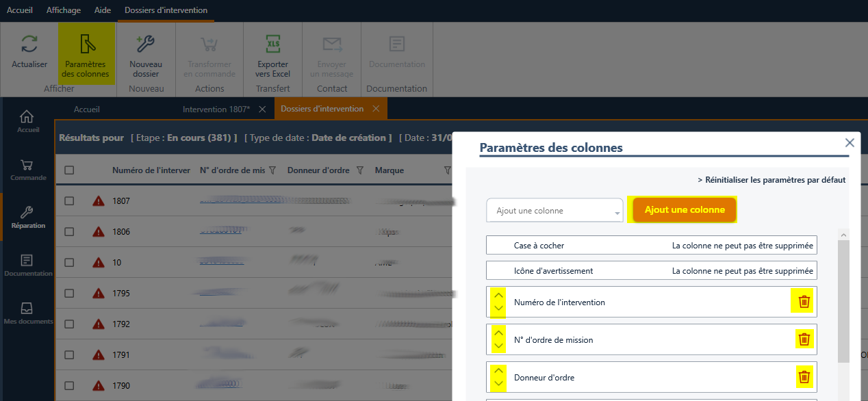Open Commande in the left sidebar
Screen dimensions: 868x401
pos(28,170)
